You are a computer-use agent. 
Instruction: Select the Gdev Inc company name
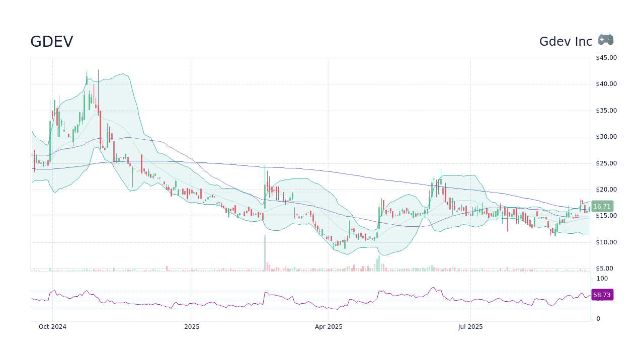coord(566,42)
